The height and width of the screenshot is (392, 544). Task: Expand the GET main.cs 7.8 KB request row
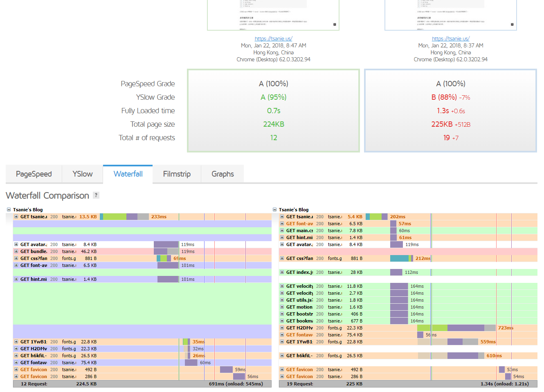[x=282, y=231]
